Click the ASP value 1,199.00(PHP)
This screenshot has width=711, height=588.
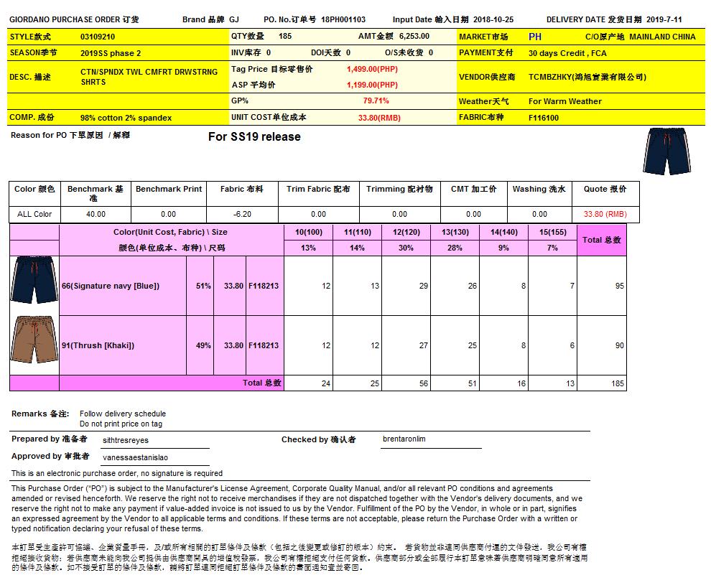[371, 85]
